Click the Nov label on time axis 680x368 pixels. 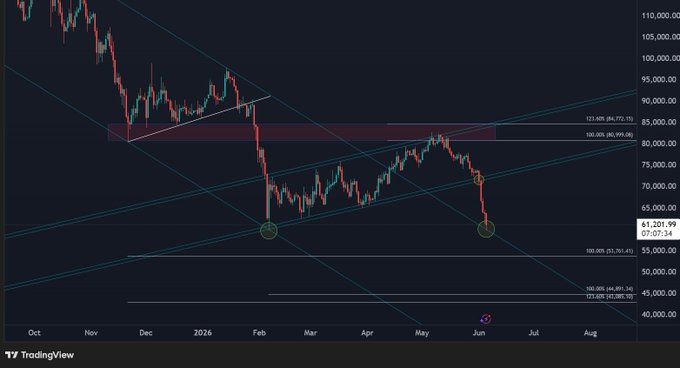tap(91, 332)
